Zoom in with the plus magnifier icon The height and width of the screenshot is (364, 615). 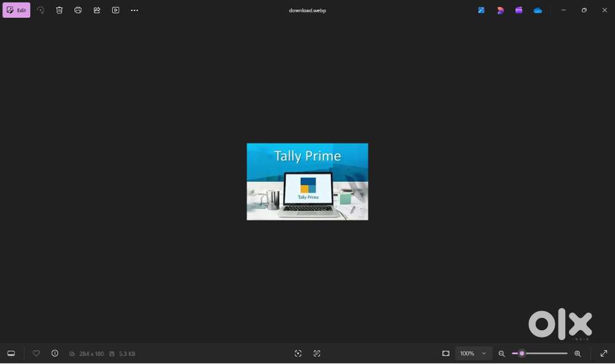coord(577,354)
